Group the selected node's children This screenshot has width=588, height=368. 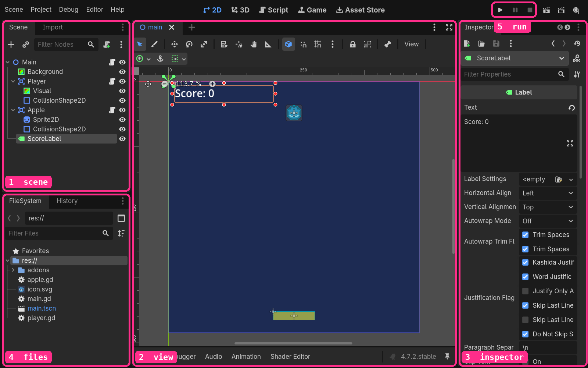pyautogui.click(x=367, y=44)
